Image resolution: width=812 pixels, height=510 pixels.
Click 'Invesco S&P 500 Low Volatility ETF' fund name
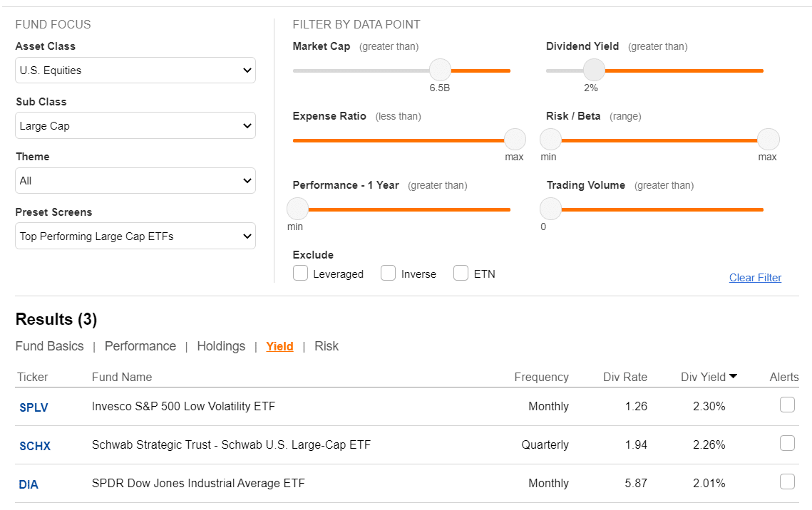tap(183, 407)
